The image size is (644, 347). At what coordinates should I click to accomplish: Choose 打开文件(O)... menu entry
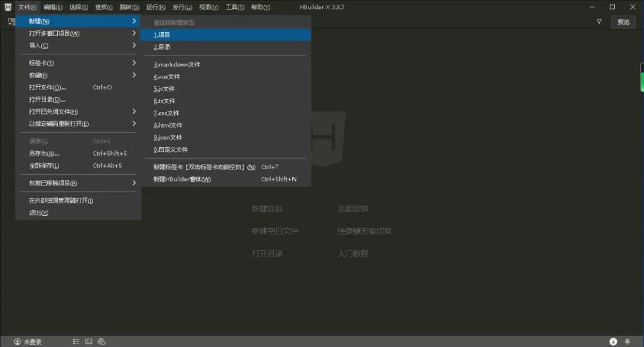[x=79, y=88]
